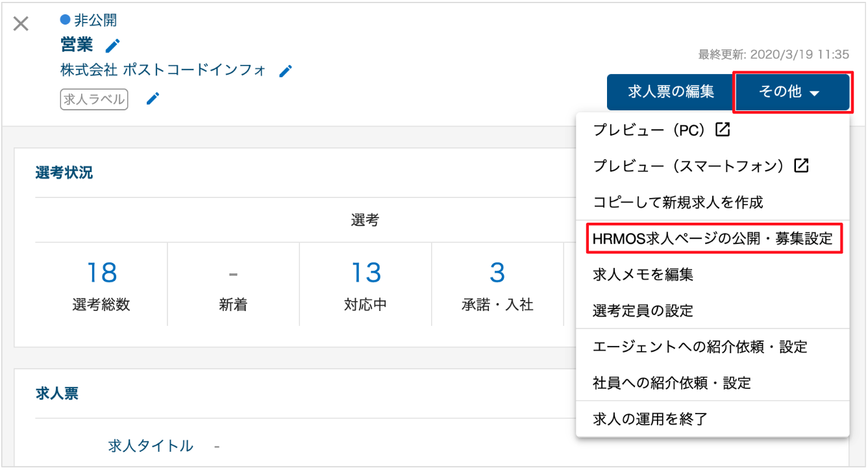
Task: Close the job detail panel with X
Action: coord(21,24)
